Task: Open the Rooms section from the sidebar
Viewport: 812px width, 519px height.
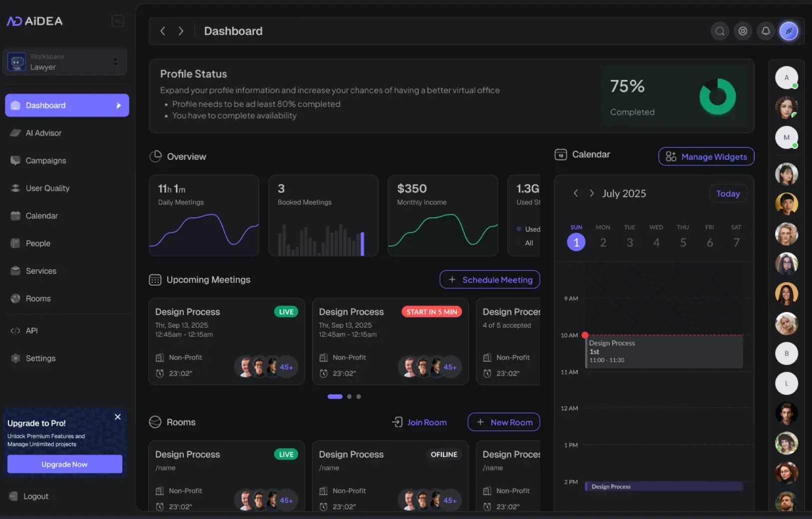Action: pyautogui.click(x=38, y=298)
